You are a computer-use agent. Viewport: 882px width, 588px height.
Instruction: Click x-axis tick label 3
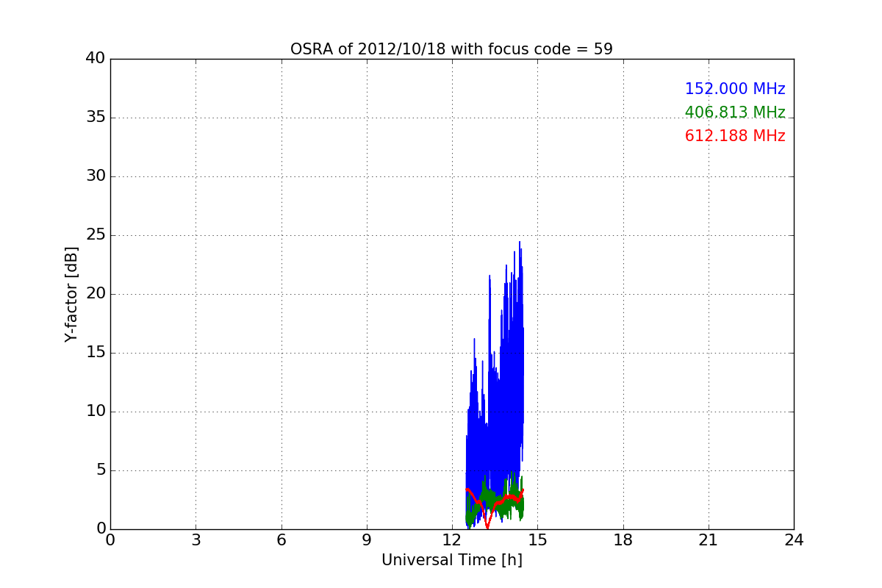pos(196,540)
